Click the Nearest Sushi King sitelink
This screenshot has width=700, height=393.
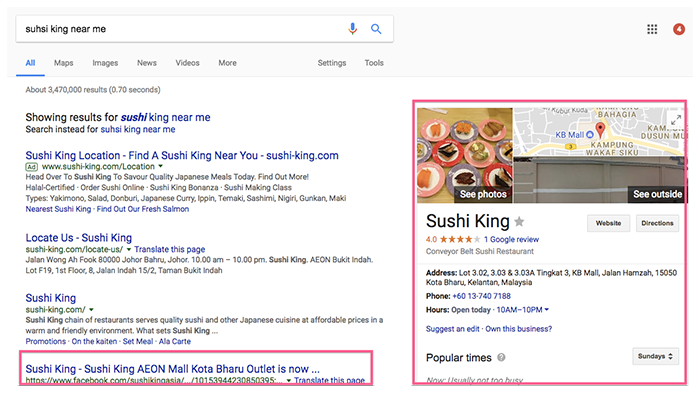[x=58, y=209]
